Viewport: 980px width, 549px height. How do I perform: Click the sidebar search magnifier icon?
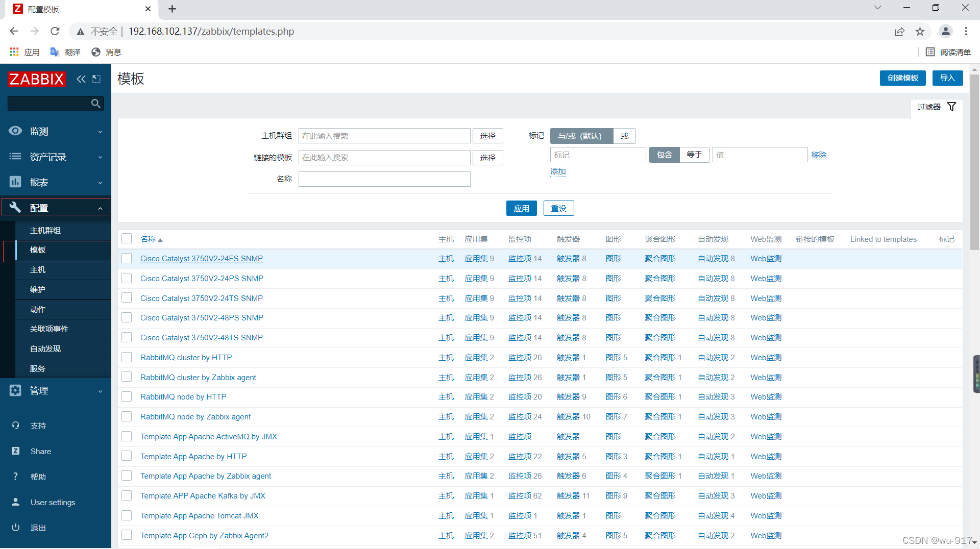click(x=95, y=104)
